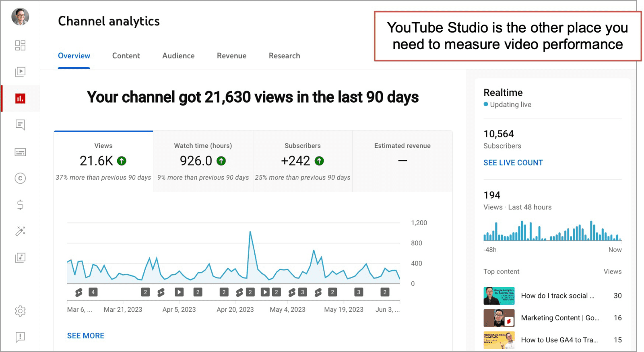The image size is (644, 352).
Task: Open thumbnail of 'How to Use GA4 to Tra...' video
Action: tap(499, 340)
